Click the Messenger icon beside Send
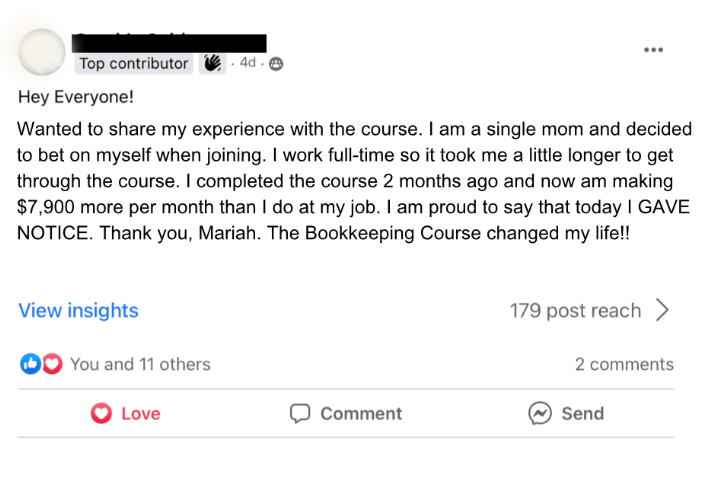Screen dimensions: 714x492 [540, 413]
